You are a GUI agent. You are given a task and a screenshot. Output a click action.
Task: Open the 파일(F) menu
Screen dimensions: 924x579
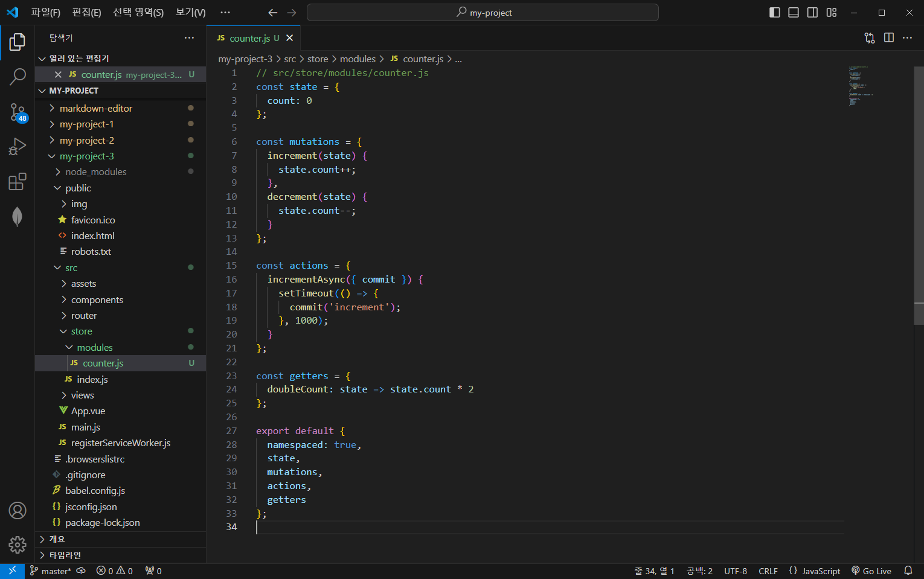click(45, 12)
